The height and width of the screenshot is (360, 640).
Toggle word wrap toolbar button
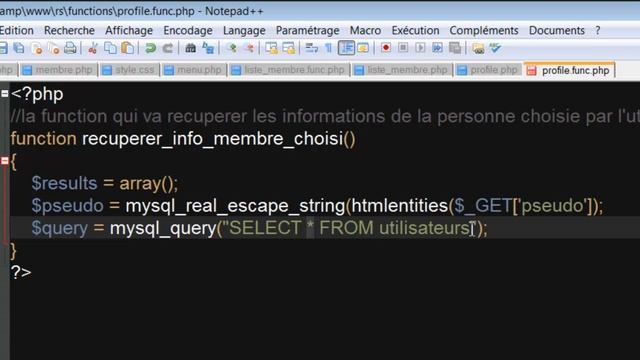(x=311, y=48)
